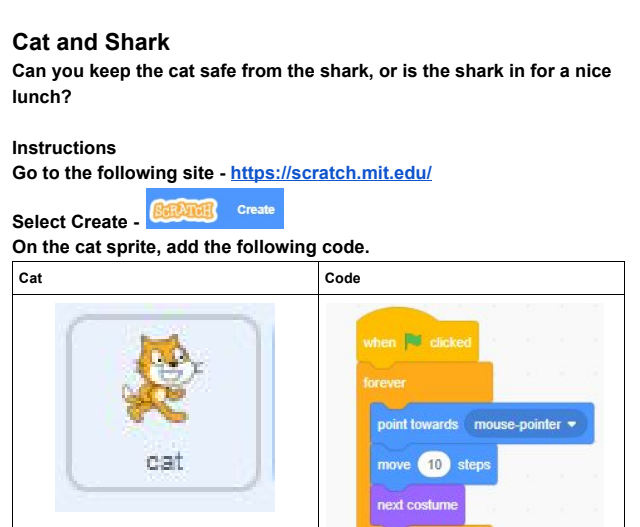Click the move block's "move" word

(x=394, y=465)
